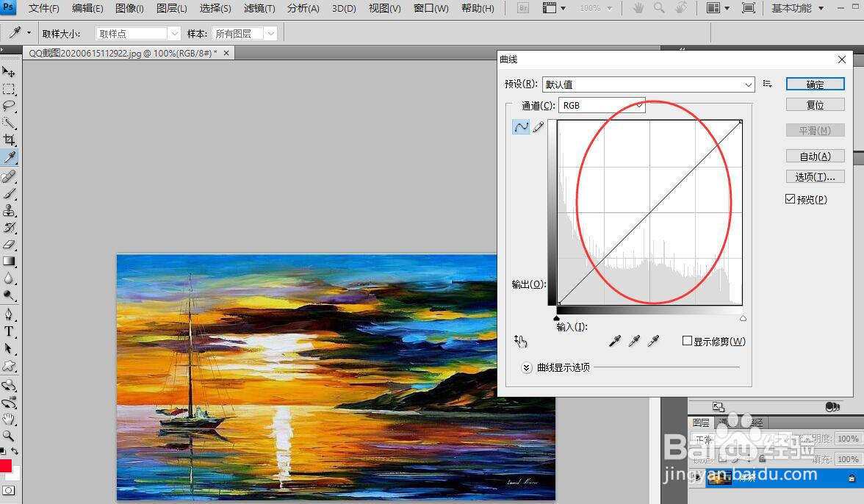Screen dimensions: 864x504
Task: Select the Blur tool
Action: pos(9,278)
